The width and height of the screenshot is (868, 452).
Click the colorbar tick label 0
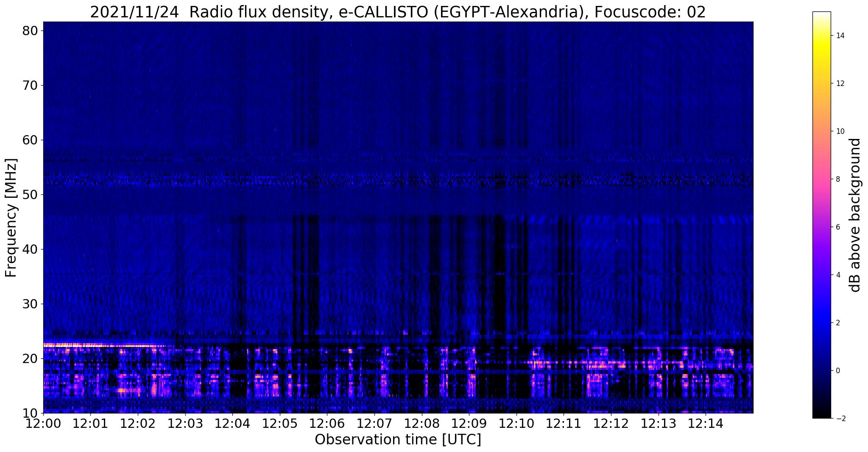point(838,371)
